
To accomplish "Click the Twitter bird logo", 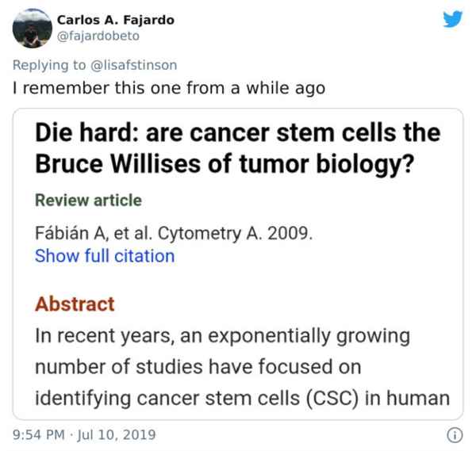I will click(x=452, y=19).
